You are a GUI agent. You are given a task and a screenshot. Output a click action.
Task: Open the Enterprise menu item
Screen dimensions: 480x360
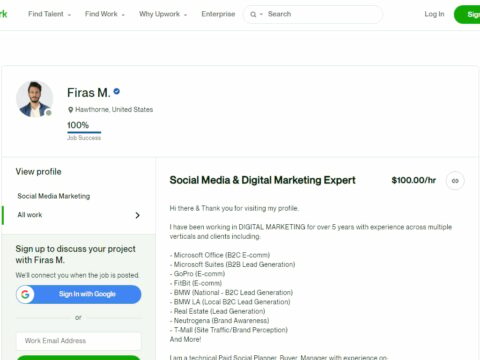218,14
